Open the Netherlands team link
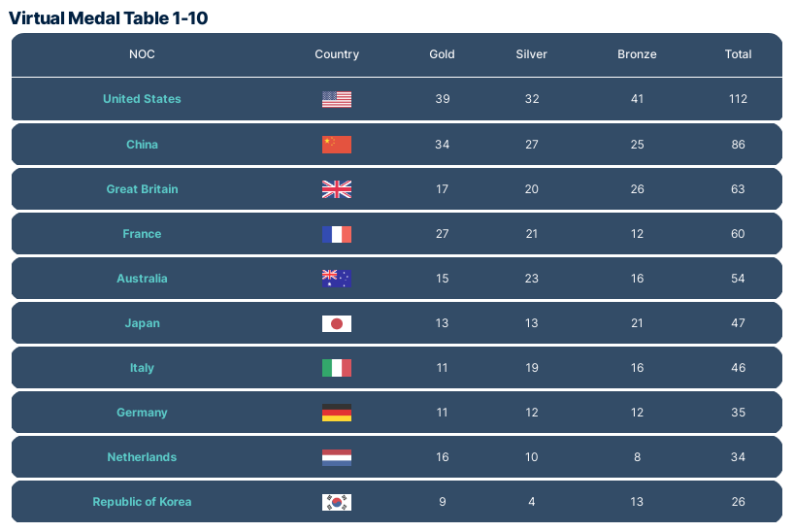 142,457
